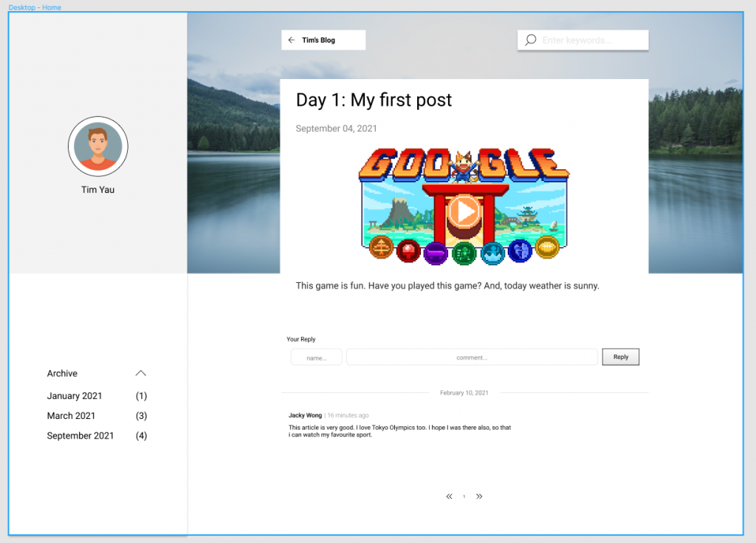Click the Desktop - Home frame label

click(35, 7)
